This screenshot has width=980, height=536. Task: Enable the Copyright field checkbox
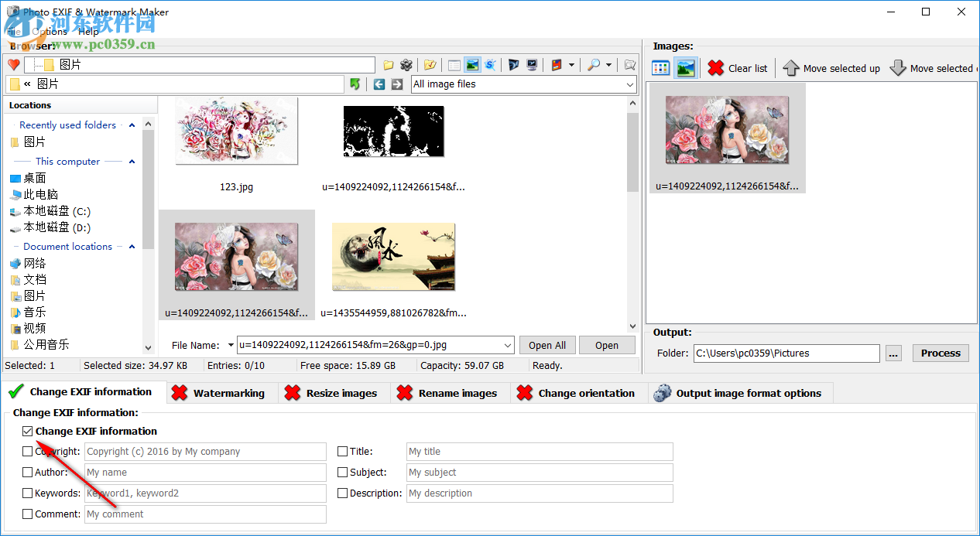click(x=27, y=451)
